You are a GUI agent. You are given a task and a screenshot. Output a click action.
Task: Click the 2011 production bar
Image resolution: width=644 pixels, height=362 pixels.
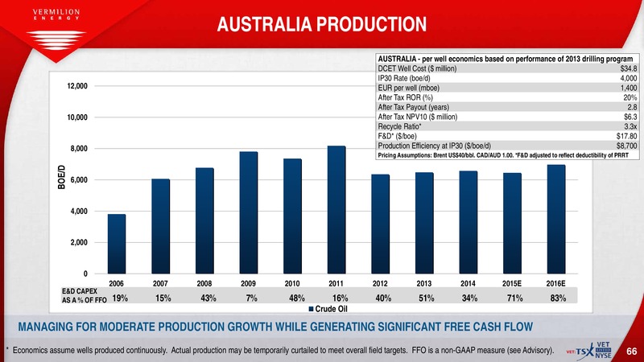pyautogui.click(x=336, y=210)
